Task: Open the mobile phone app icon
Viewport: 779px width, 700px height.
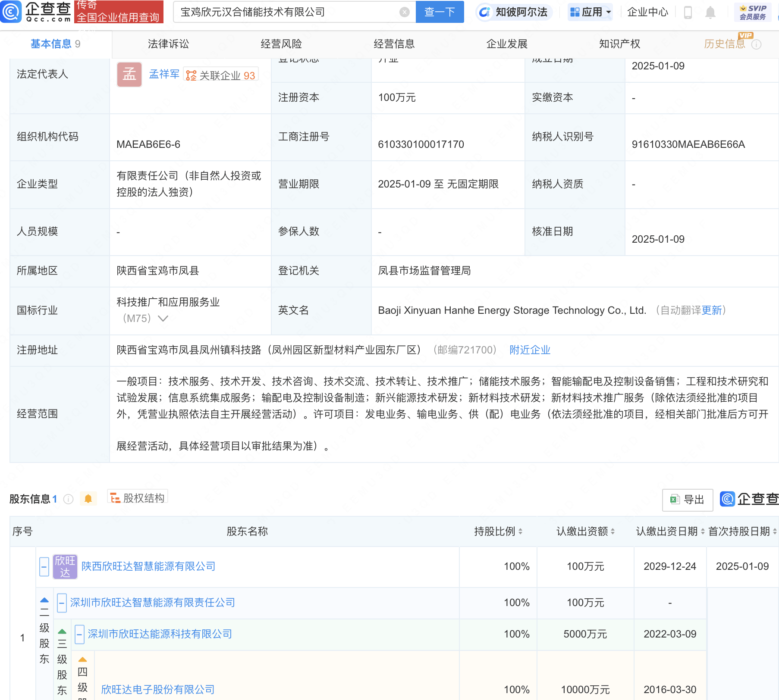Action: click(x=688, y=12)
